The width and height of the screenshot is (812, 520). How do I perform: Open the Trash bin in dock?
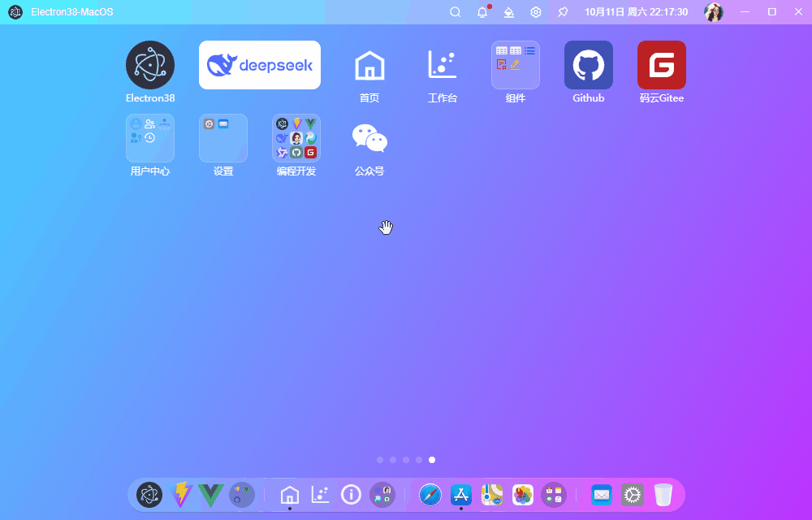[x=663, y=495]
